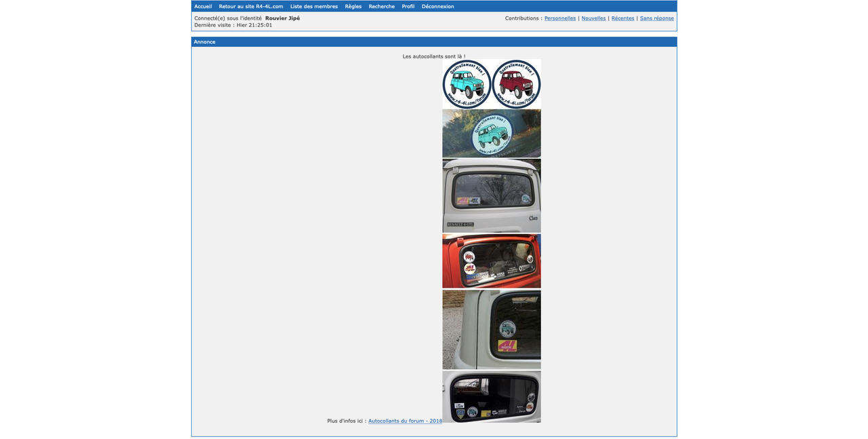868x439 pixels.
Task: Open photo of white car side window stickers
Action: click(492, 330)
